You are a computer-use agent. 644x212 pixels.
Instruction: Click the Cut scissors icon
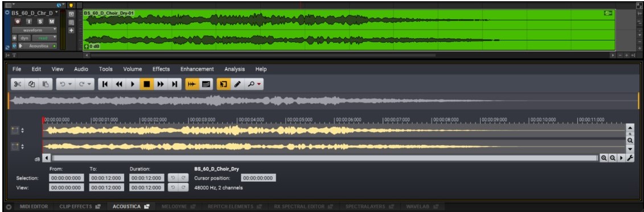click(17, 84)
